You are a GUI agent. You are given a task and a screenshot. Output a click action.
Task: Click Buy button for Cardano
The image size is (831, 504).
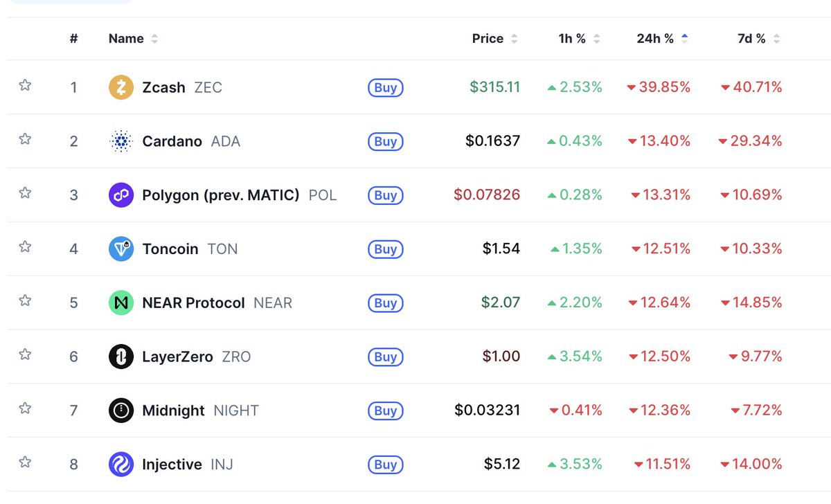(386, 141)
